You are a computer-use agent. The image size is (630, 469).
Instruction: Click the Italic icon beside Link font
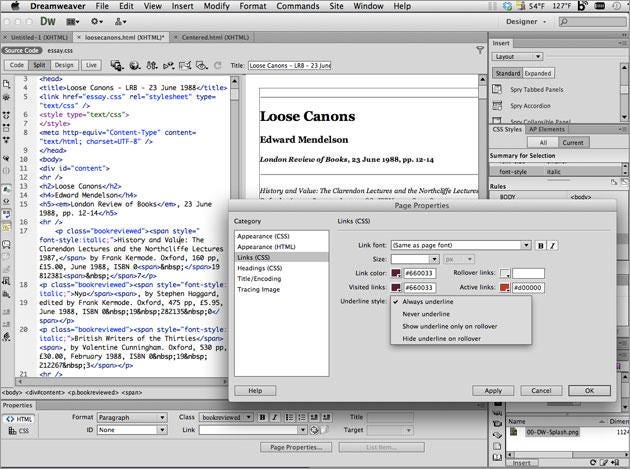click(552, 246)
